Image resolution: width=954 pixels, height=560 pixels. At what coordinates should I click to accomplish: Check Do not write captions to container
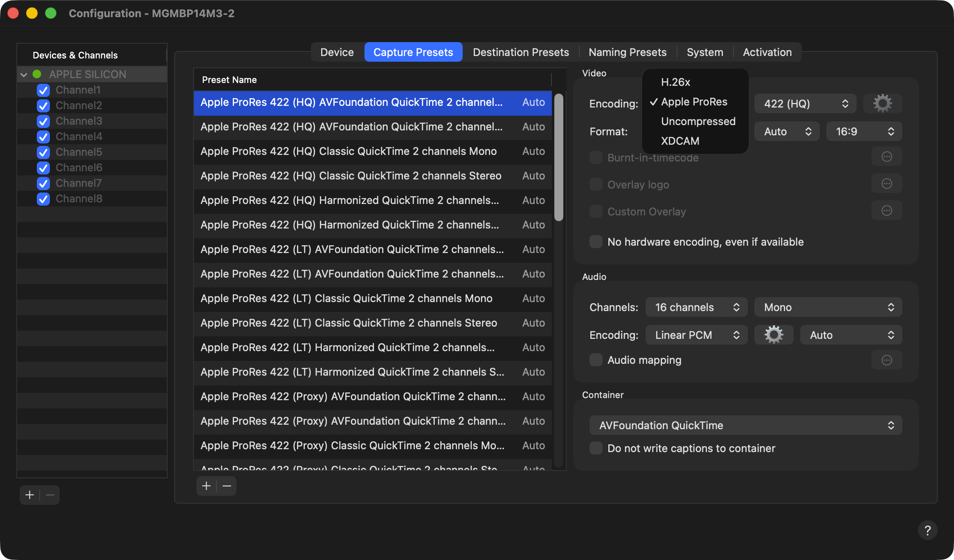pos(596,448)
